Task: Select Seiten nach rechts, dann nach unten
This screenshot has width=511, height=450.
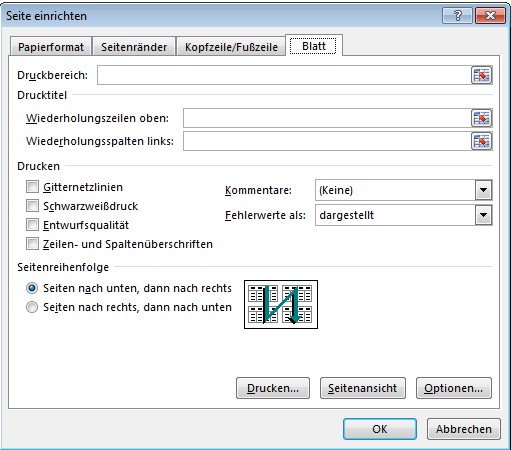Action: click(x=32, y=307)
